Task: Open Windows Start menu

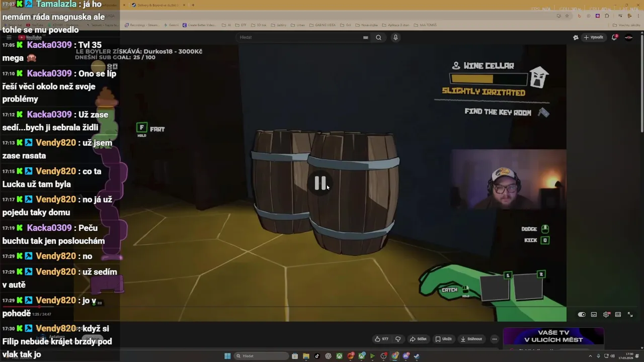Action: tap(227, 356)
